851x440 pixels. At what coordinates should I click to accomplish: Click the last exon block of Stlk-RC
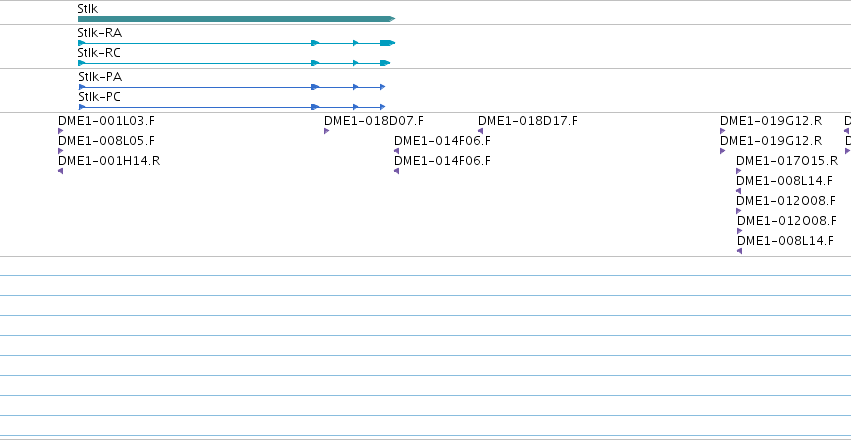coord(385,63)
